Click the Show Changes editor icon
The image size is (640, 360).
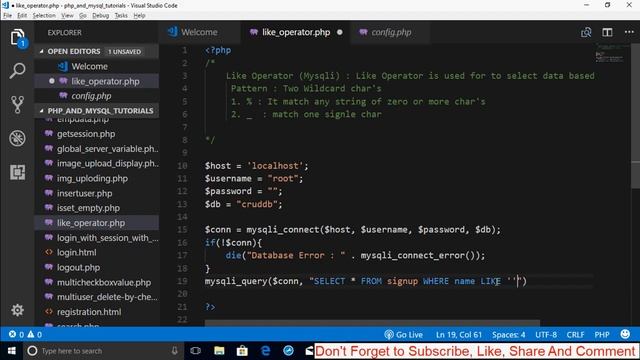[586, 32]
